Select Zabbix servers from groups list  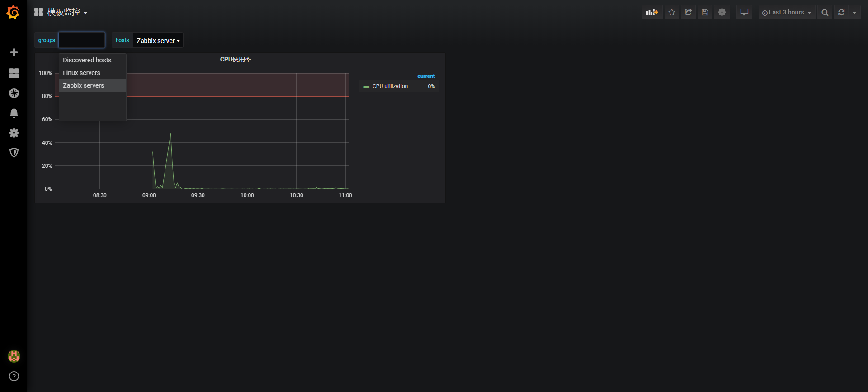93,85
